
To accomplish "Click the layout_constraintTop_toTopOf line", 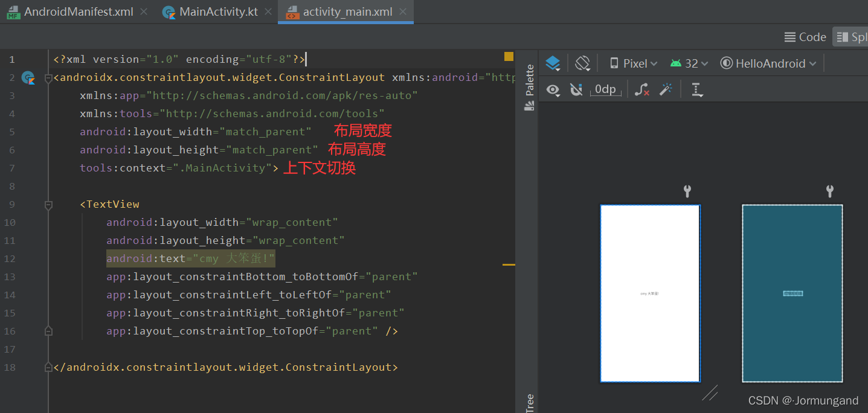I will [252, 331].
